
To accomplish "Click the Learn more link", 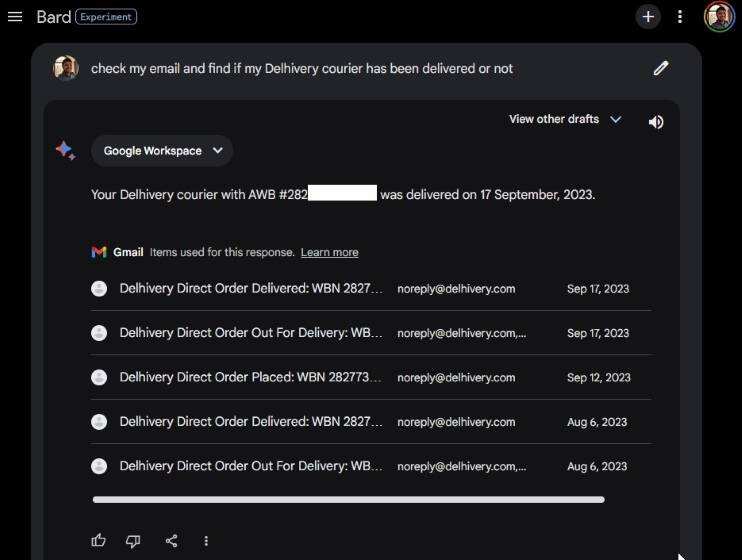I will [329, 252].
